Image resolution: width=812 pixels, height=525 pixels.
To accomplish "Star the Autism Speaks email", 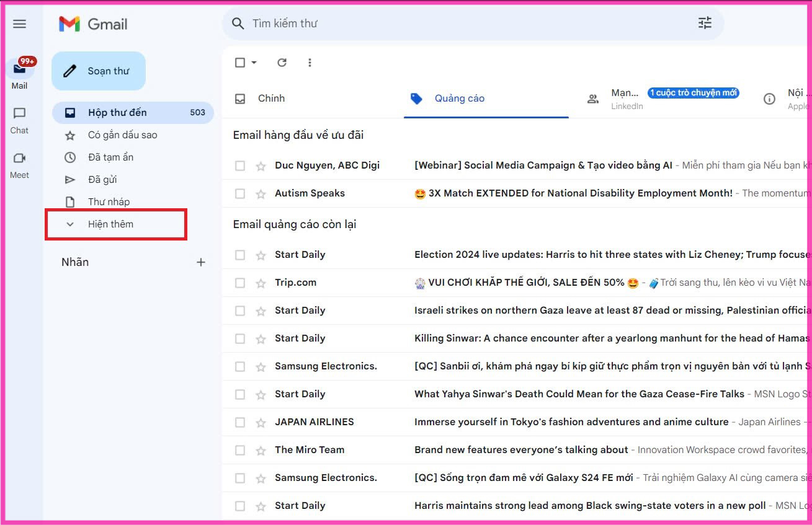I will click(x=261, y=194).
